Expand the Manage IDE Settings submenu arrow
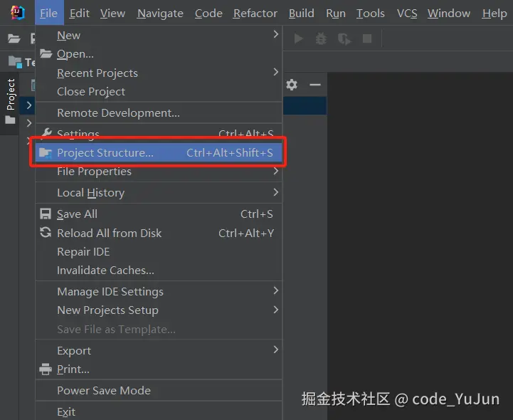 276,290
